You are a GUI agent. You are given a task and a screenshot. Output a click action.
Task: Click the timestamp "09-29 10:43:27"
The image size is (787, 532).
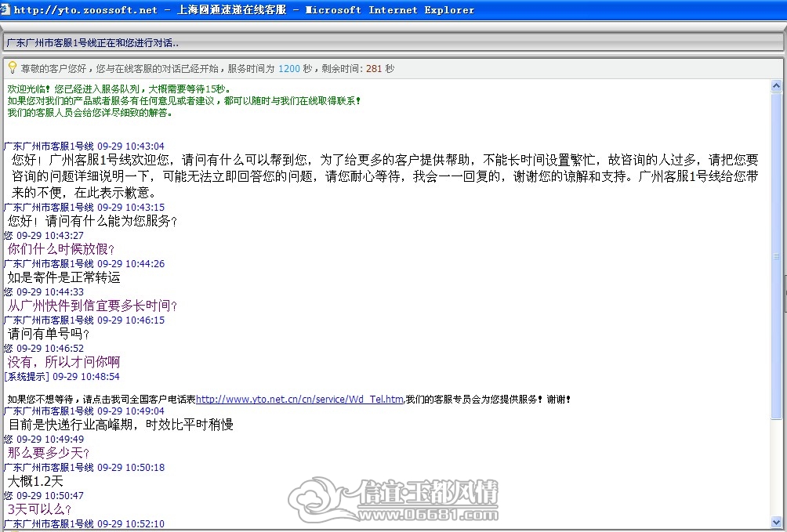coord(50,235)
